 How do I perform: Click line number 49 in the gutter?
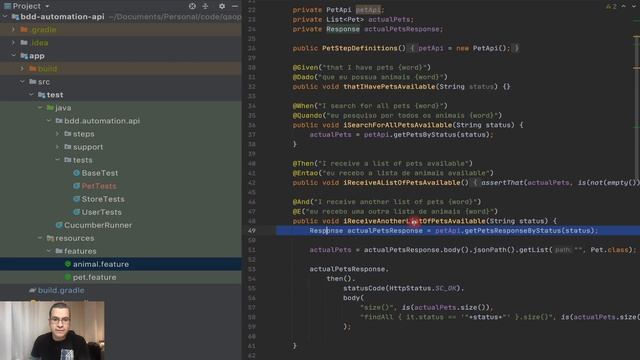[x=251, y=231]
